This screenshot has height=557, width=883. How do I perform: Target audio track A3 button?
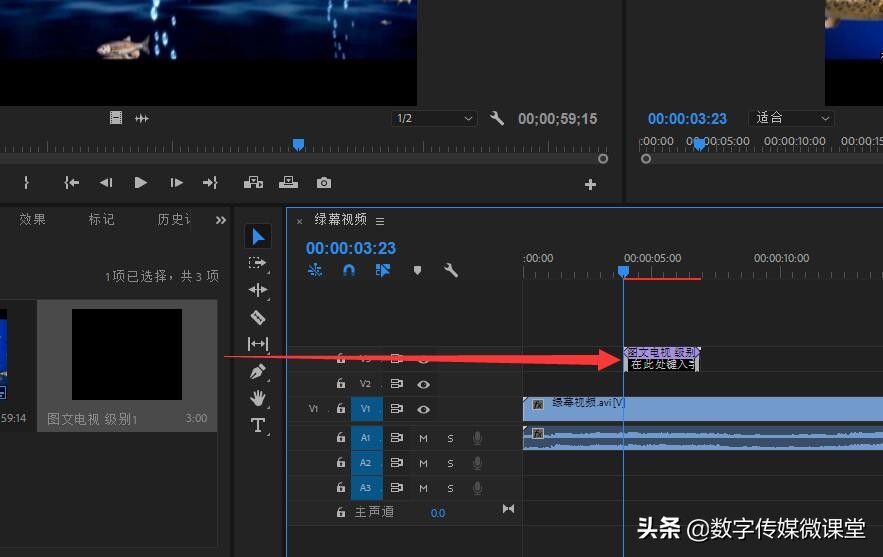367,487
